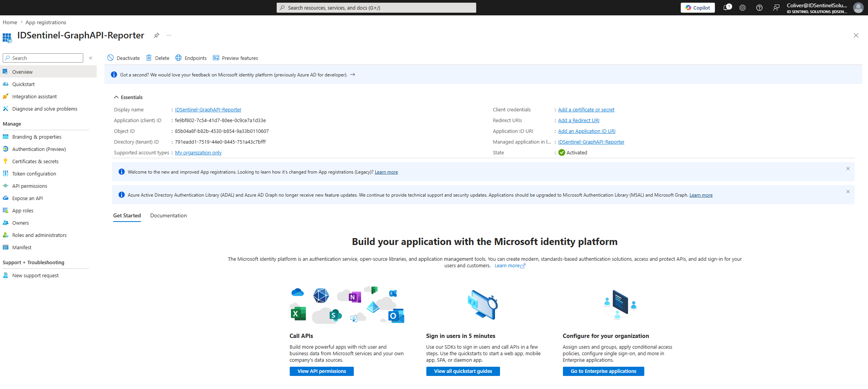Click the Authentication (Preview) icon

[5, 149]
